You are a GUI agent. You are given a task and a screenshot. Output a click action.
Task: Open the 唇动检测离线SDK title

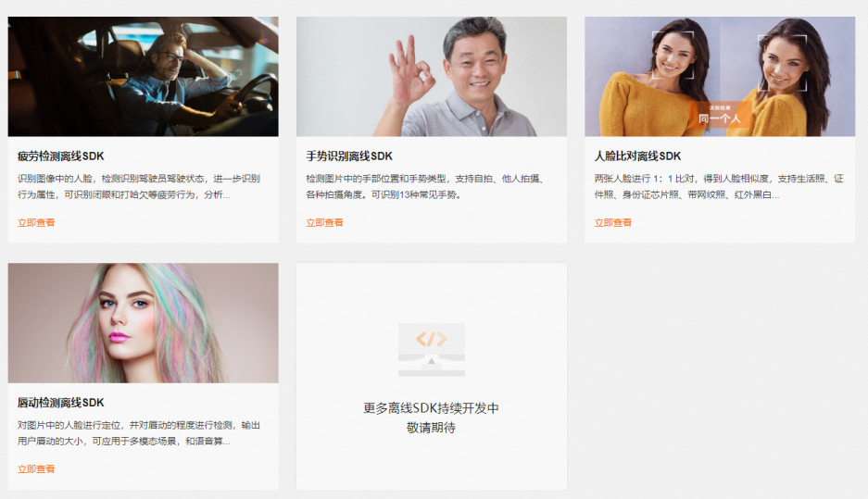point(61,403)
